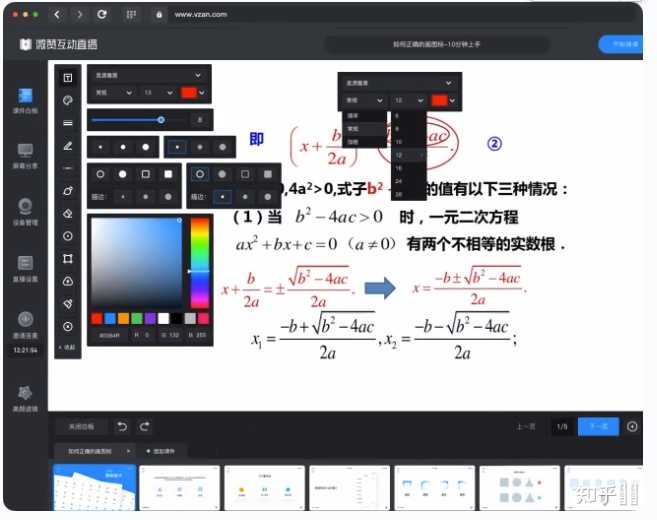Click the app logo in header

coord(25,44)
